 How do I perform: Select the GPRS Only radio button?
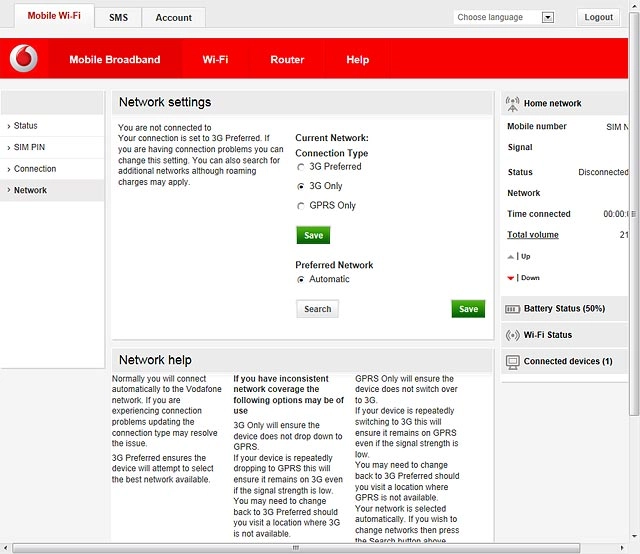click(301, 206)
